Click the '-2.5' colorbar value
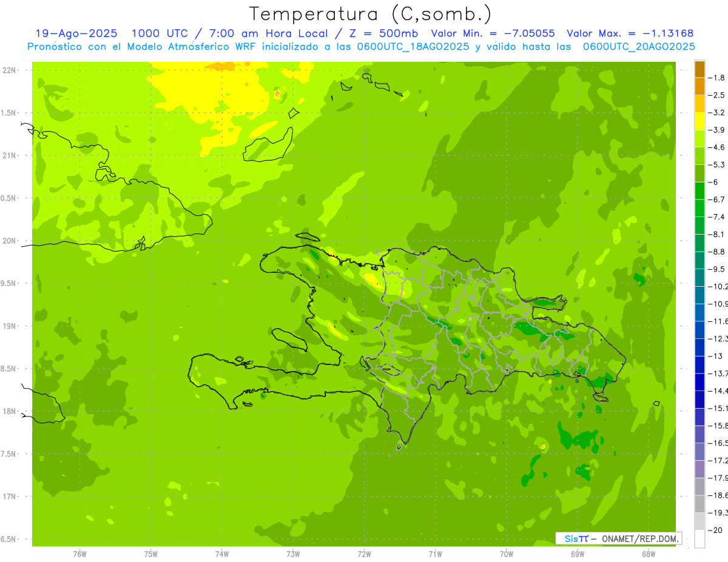Screen dimensions: 728x562 (x=717, y=95)
